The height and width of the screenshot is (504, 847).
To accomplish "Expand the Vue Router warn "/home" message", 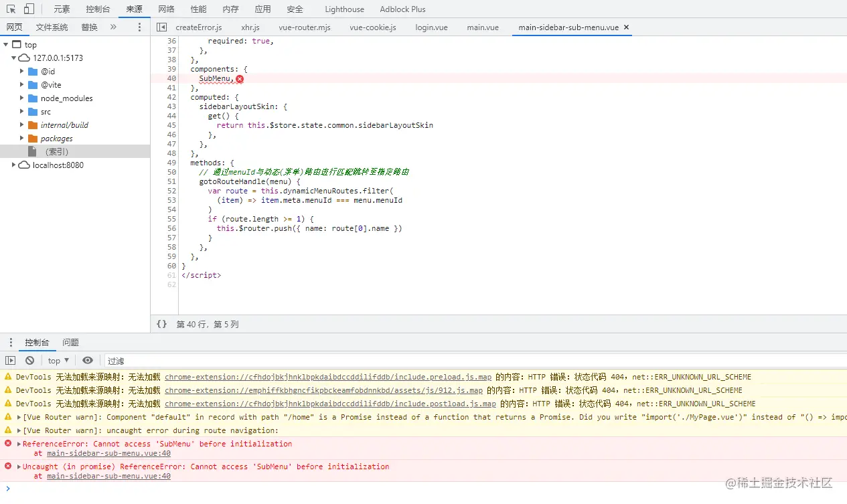I will tap(19, 417).
